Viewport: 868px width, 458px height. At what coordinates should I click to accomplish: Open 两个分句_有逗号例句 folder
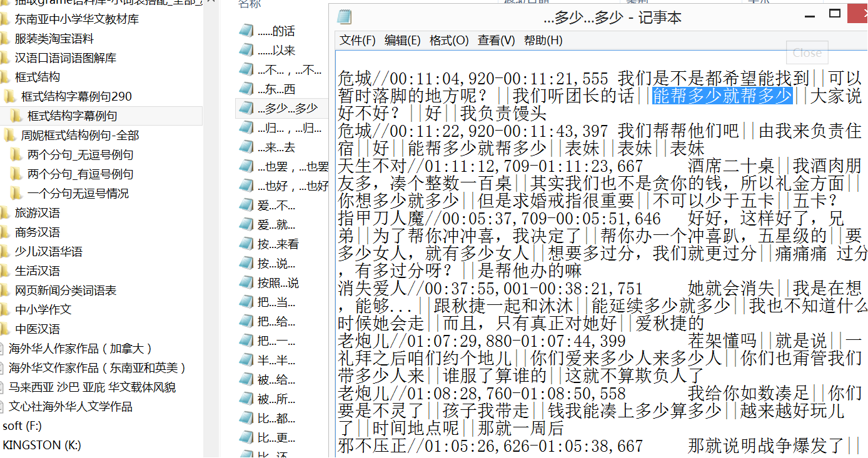tap(80, 174)
